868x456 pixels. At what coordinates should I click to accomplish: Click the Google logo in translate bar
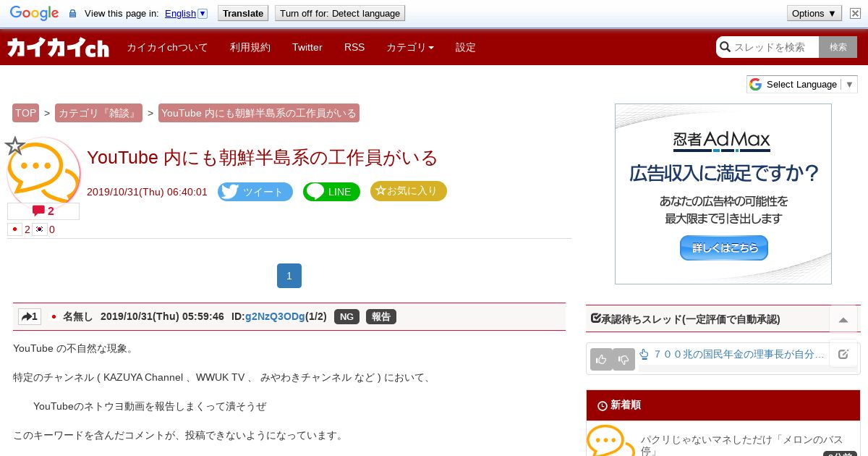[x=34, y=13]
